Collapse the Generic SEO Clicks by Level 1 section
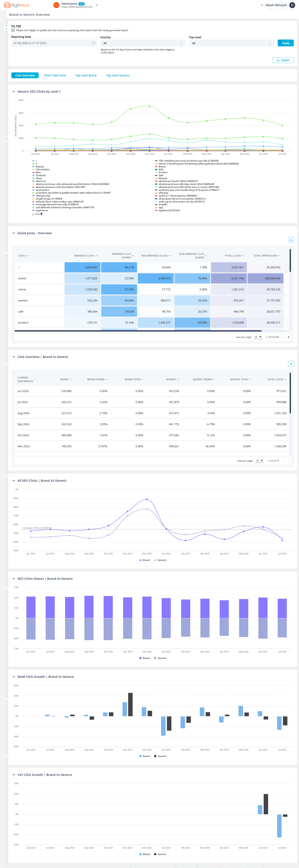 [14, 92]
